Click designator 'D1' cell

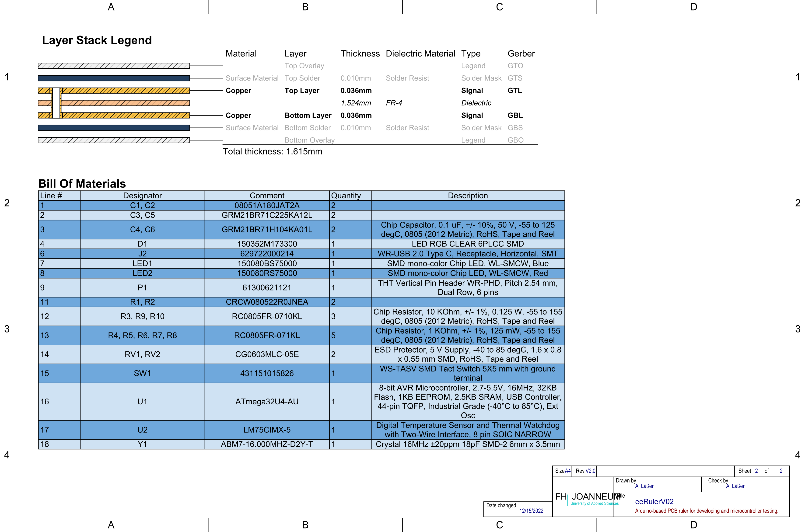coord(143,244)
